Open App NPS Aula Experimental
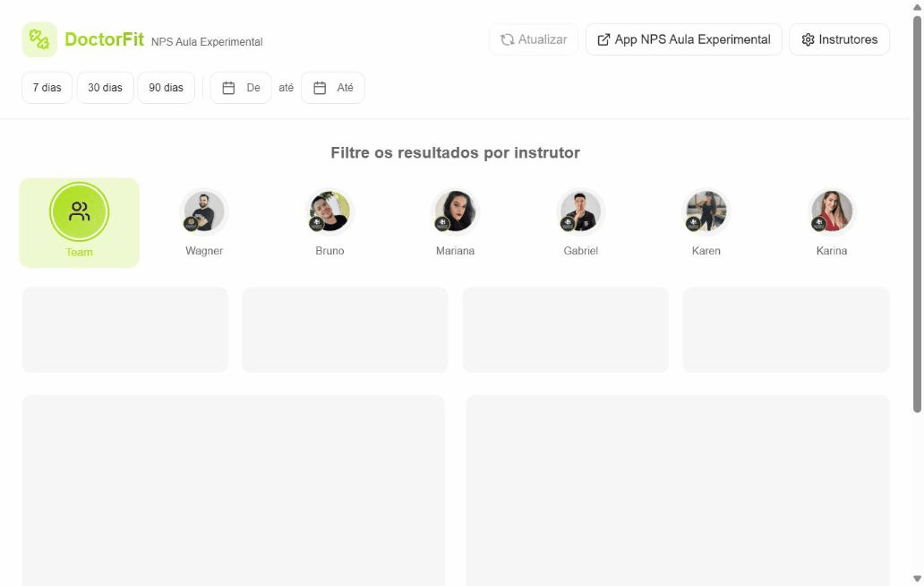The height and width of the screenshot is (586, 924). (x=683, y=39)
